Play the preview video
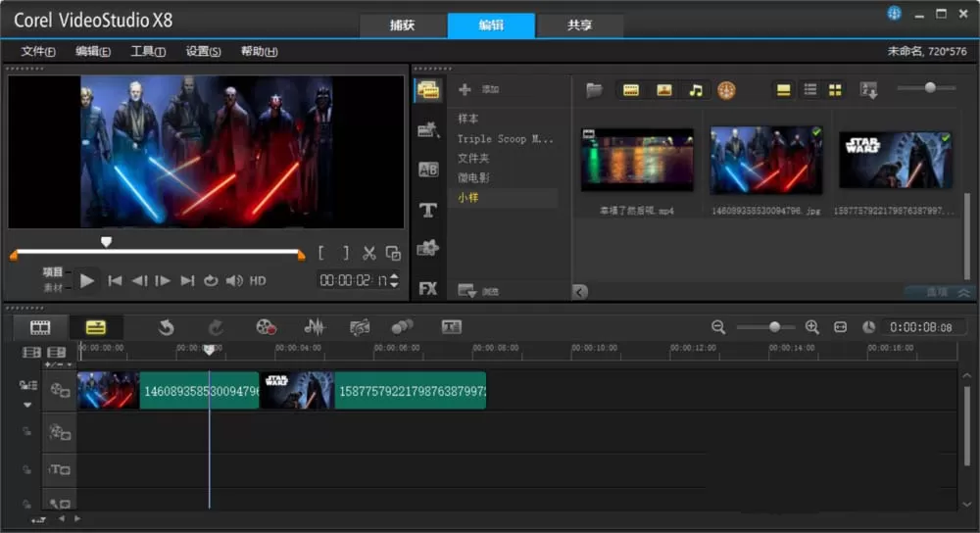Screen dimensions: 980x533 [x=87, y=280]
